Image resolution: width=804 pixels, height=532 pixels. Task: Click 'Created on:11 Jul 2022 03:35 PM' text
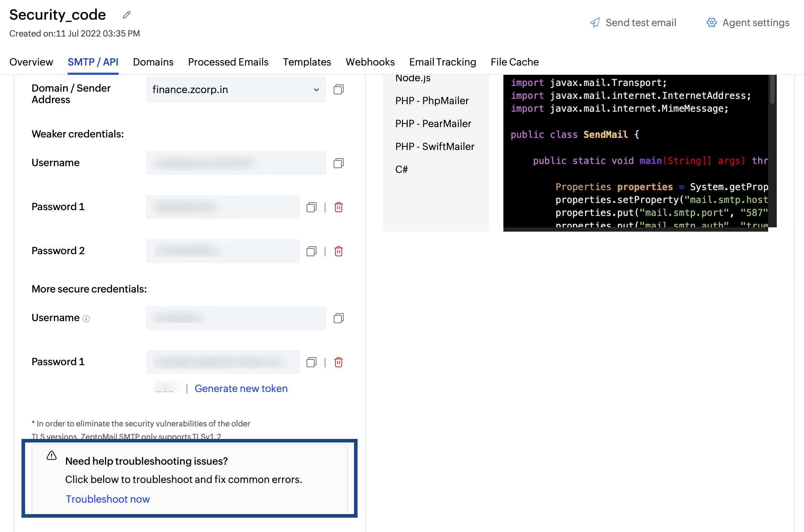pos(75,33)
